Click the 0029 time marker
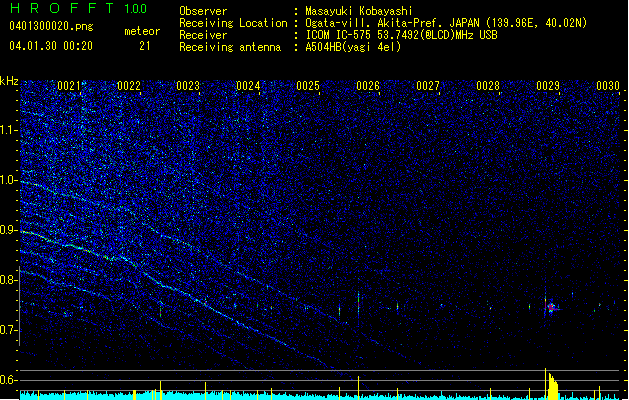 pos(548,86)
